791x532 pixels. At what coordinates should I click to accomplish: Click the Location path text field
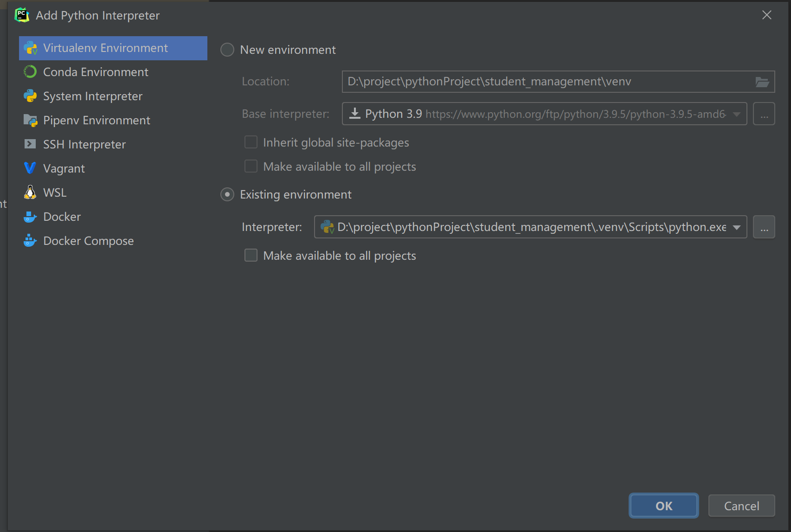(x=547, y=82)
